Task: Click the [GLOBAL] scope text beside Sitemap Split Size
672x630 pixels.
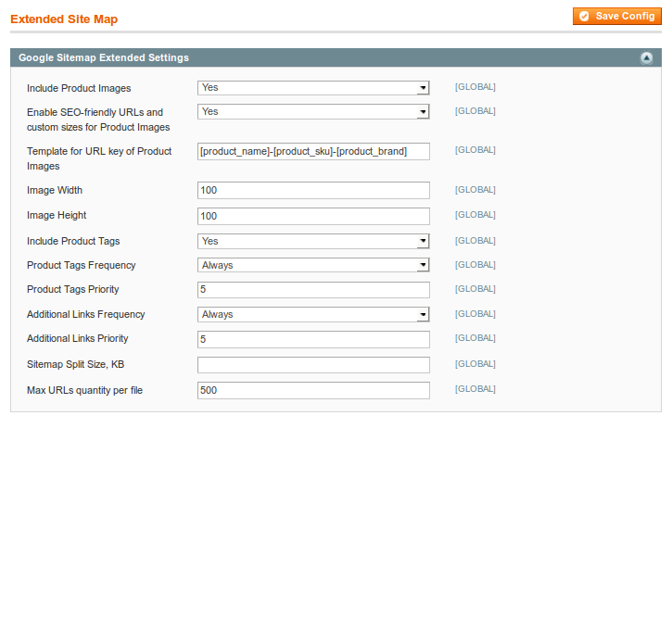Action: [x=475, y=364]
